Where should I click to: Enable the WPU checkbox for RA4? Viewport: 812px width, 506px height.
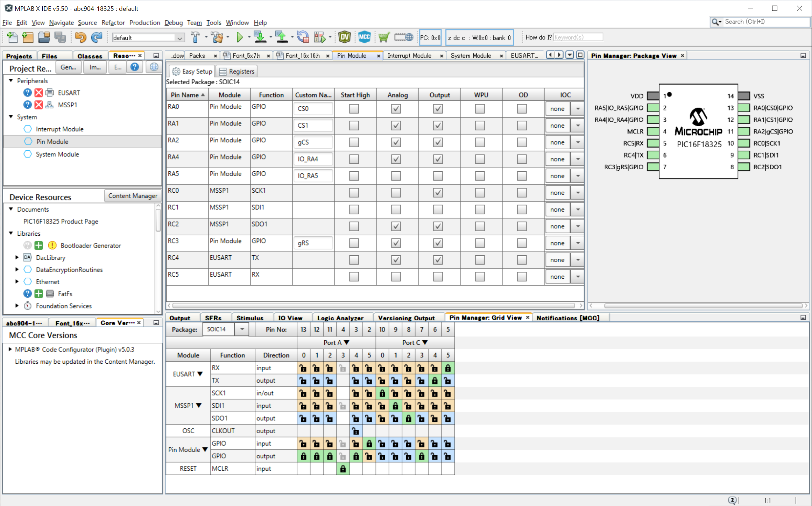(480, 159)
